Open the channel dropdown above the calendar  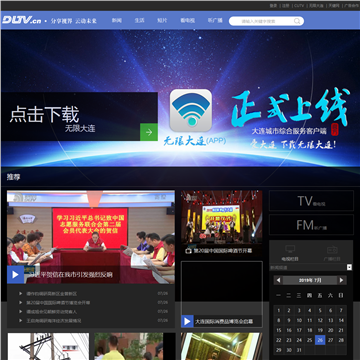(349, 267)
